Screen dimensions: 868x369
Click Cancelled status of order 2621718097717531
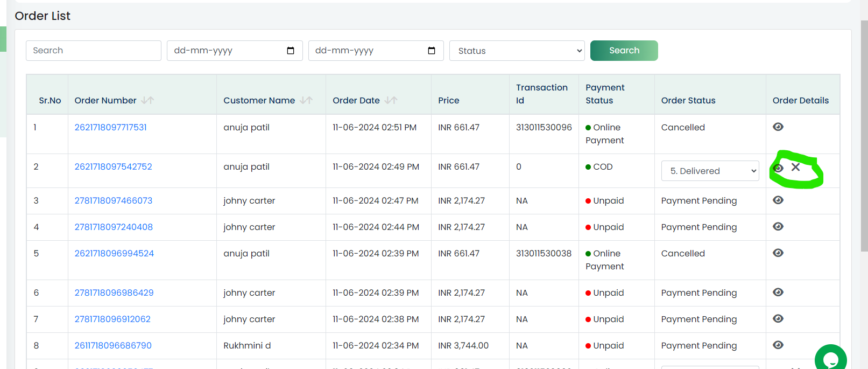(x=683, y=127)
